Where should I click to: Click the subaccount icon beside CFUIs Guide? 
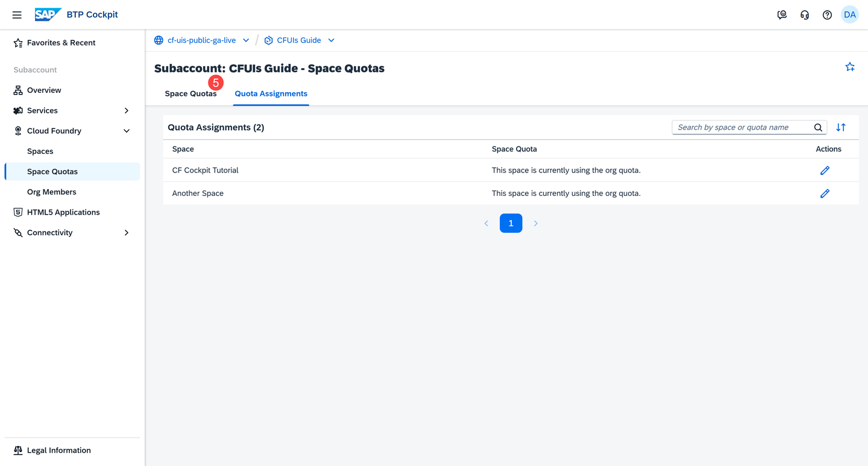268,40
